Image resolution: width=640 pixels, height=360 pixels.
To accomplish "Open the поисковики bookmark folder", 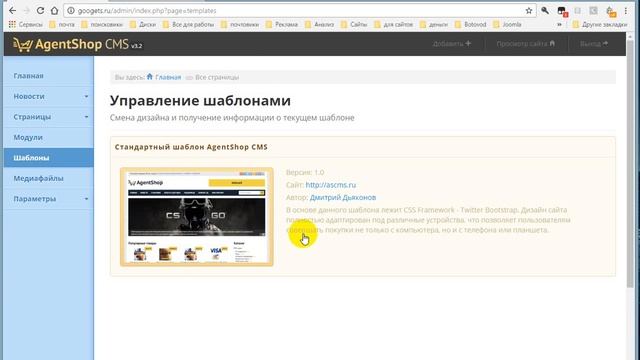I will 102,24.
